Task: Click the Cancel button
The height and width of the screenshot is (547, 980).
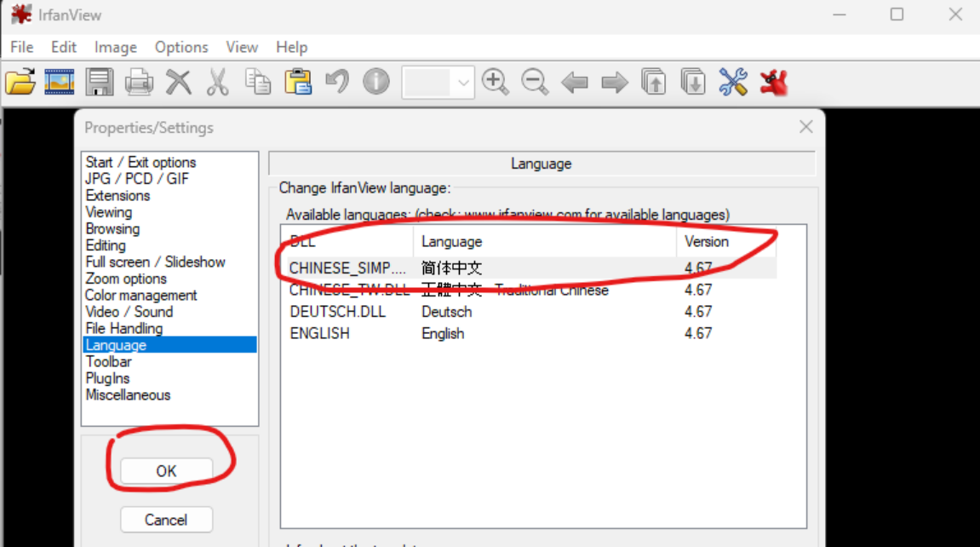Action: coord(166,520)
